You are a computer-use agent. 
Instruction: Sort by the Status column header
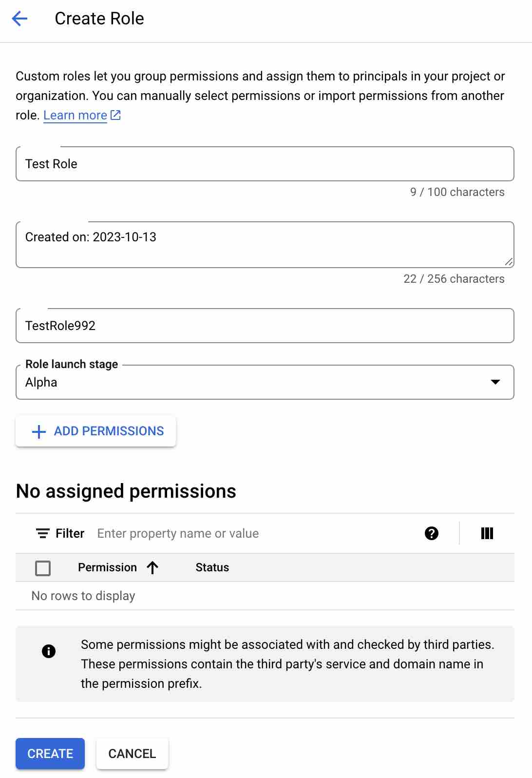pos(212,567)
